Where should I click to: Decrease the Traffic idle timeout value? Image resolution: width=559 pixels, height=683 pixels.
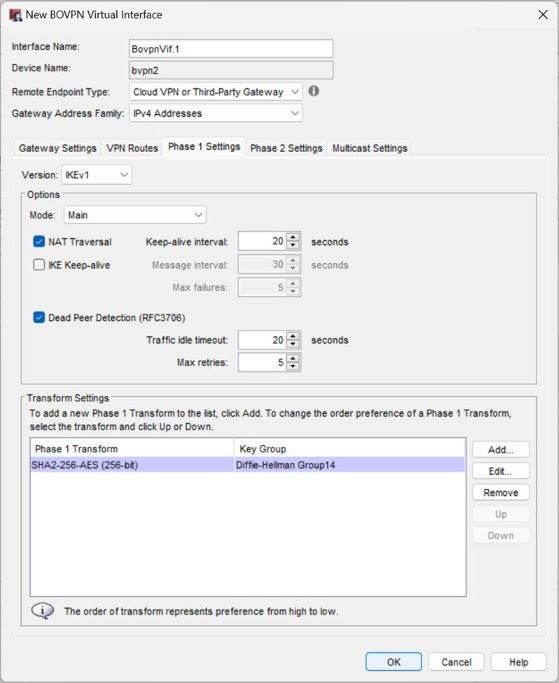(293, 344)
